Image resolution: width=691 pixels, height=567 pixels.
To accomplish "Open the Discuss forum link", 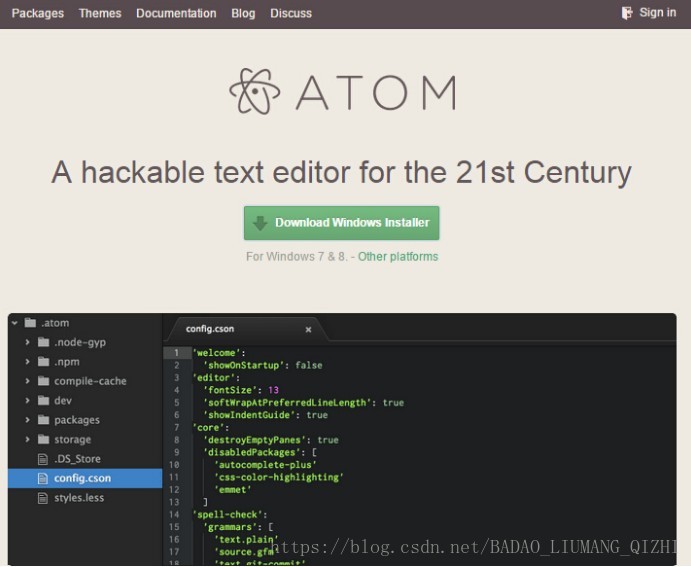I will (291, 13).
